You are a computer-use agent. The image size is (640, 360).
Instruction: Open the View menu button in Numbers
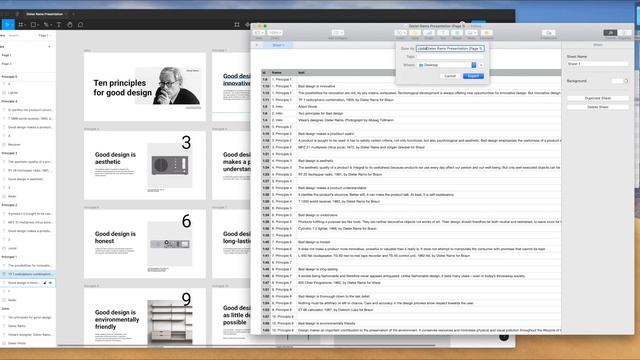pyautogui.click(x=259, y=33)
